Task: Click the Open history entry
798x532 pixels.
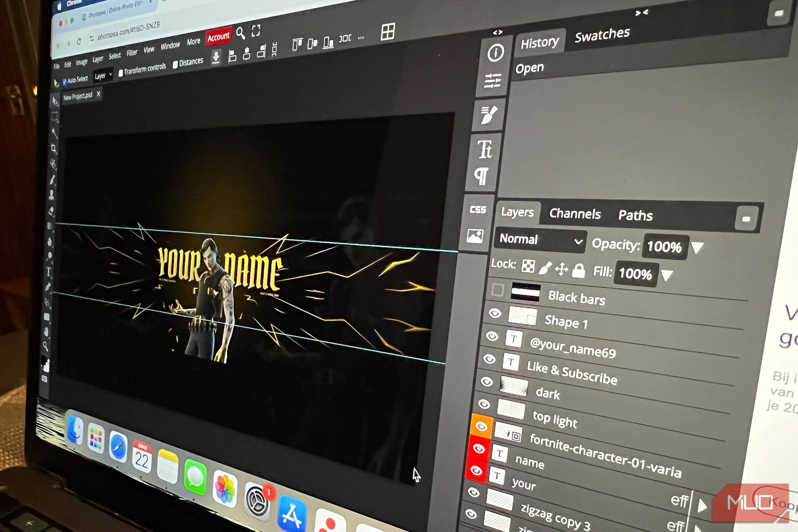Action: pos(529,69)
